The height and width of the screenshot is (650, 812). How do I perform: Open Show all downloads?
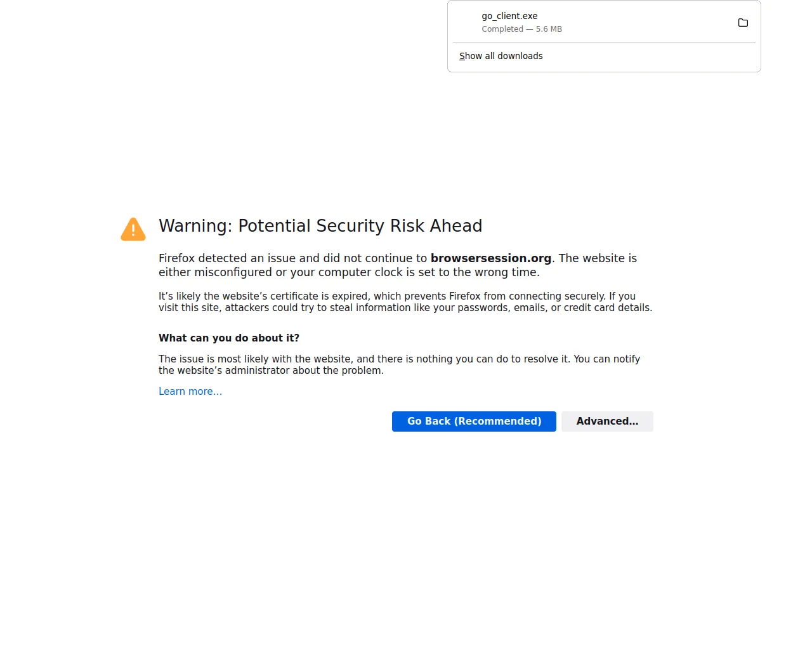click(501, 56)
